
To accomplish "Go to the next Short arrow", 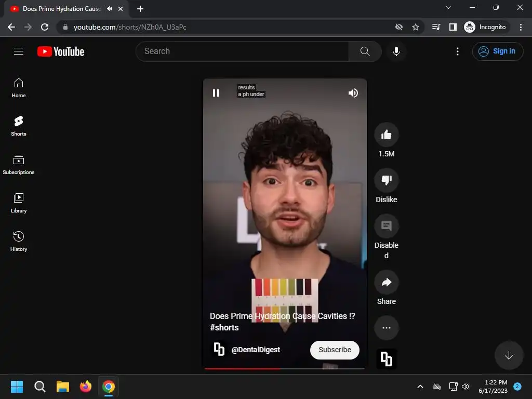I will point(508,355).
